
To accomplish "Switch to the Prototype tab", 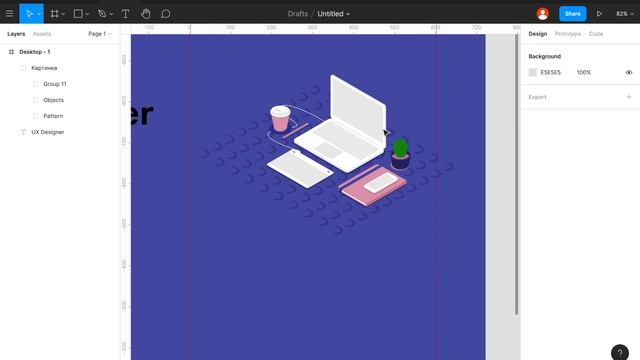I will [x=567, y=34].
